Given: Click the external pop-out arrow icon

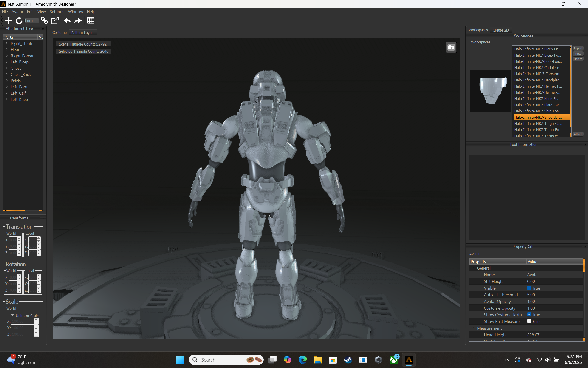Looking at the screenshot, I should (x=55, y=21).
